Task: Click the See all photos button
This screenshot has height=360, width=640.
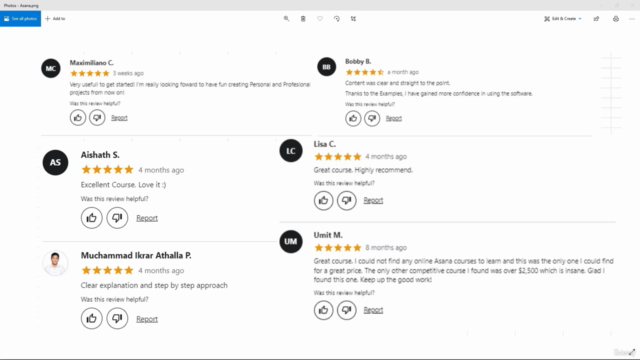Action: point(20,19)
